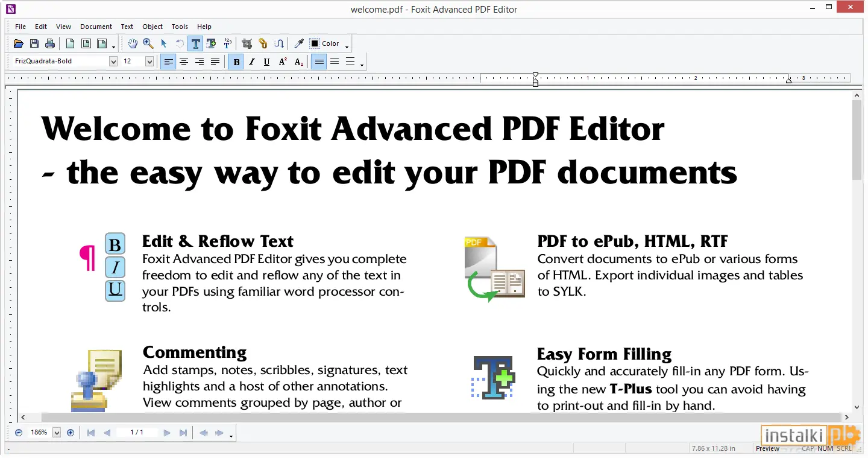Open the View menu
The image size is (868, 458).
click(x=63, y=27)
